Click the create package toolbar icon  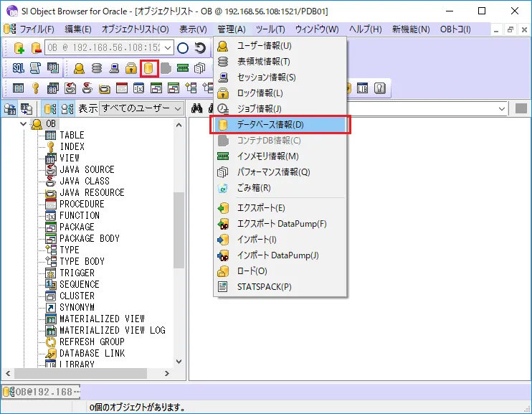(156, 88)
